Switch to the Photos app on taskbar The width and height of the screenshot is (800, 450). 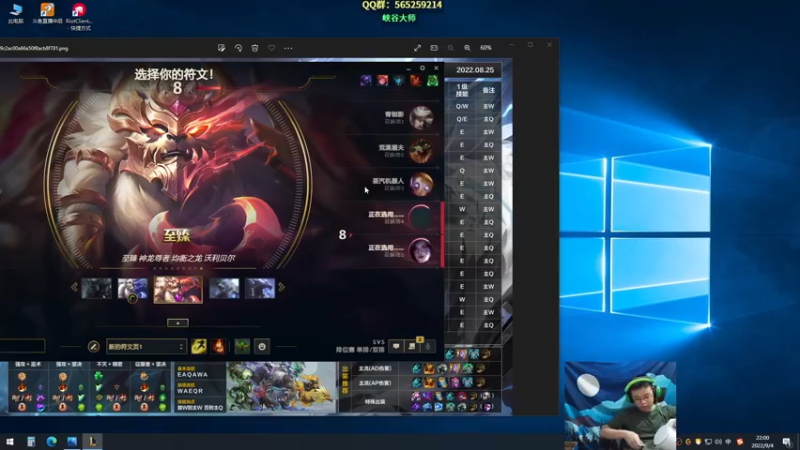click(x=72, y=441)
